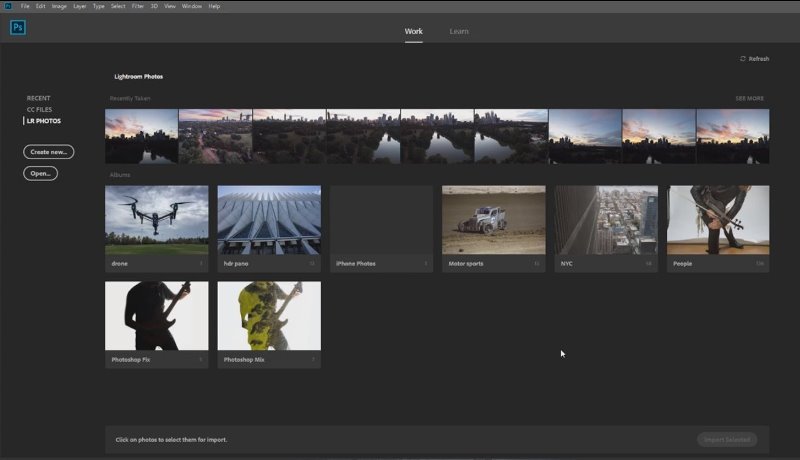This screenshot has width=800, height=460.
Task: Click the 'iPhone Photos' album label
Action: click(356, 264)
